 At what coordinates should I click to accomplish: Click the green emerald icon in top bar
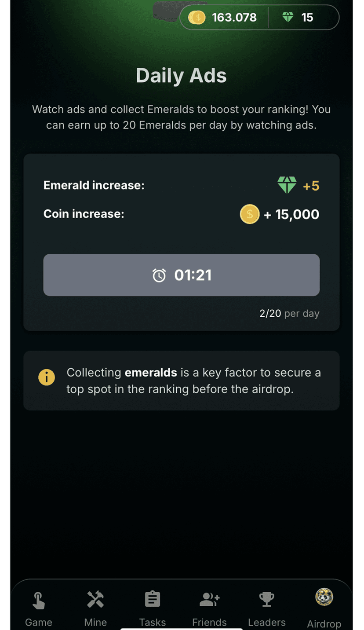288,18
